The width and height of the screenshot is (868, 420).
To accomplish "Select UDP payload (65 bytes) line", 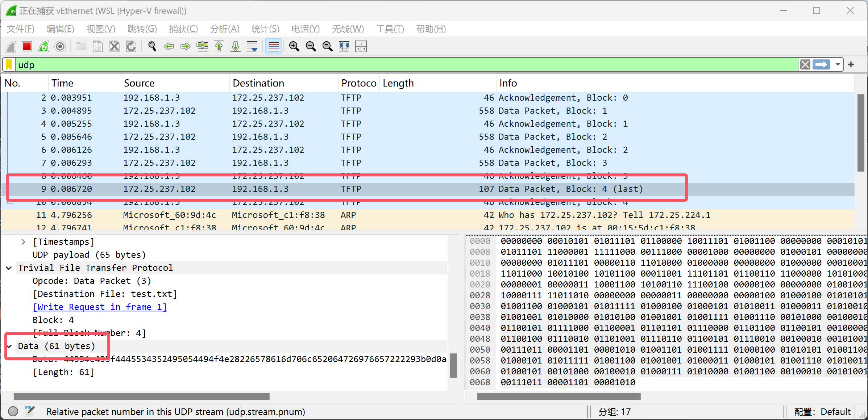I will [x=89, y=255].
